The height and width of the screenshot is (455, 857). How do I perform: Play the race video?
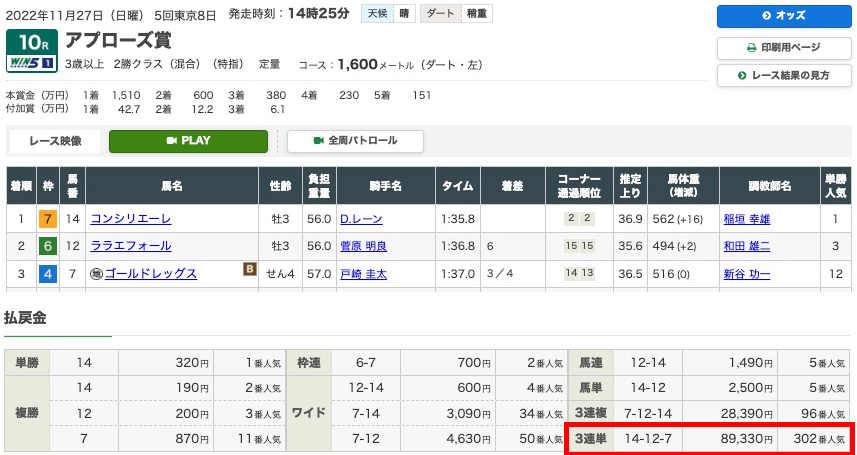click(189, 141)
